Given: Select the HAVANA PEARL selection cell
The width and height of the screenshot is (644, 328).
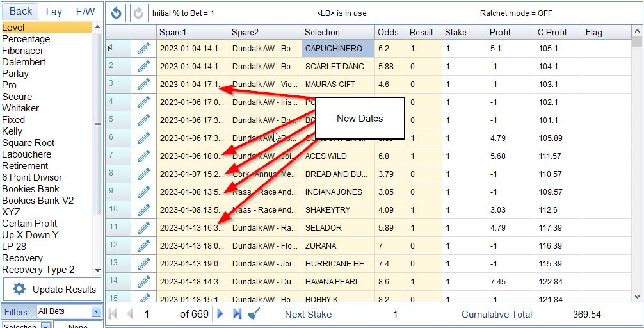Looking at the screenshot, I should click(338, 282).
